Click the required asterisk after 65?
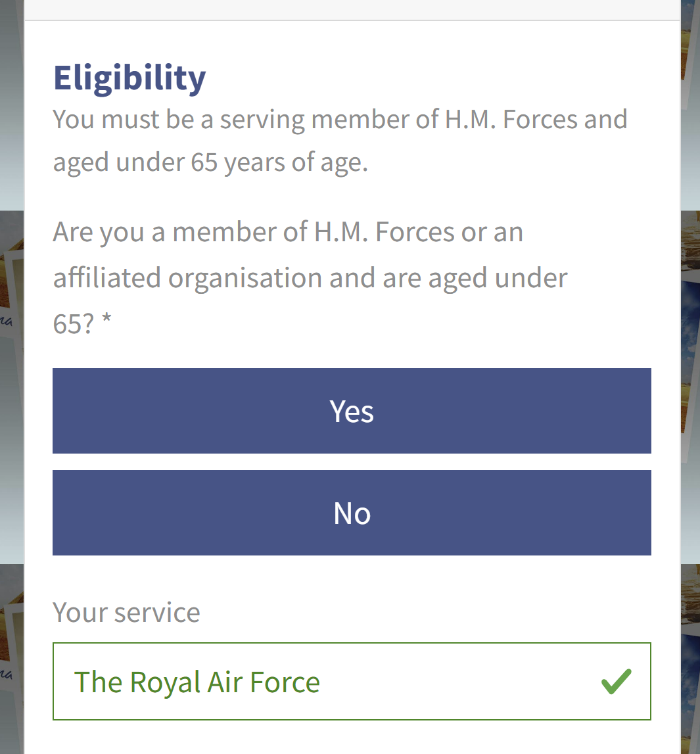This screenshot has height=754, width=700. point(106,323)
